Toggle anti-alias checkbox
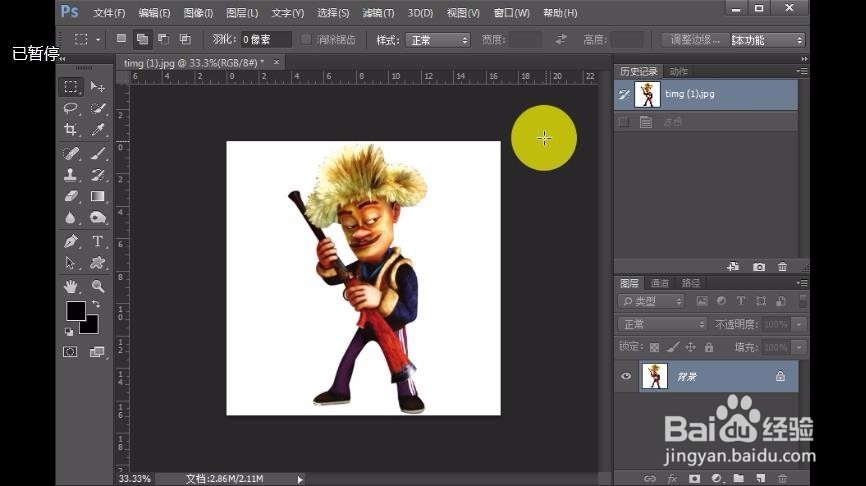Viewport: 866px width, 486px height. tap(306, 39)
